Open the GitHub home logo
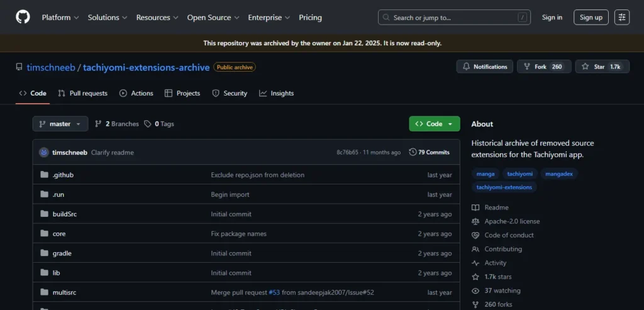The image size is (644, 310). (23, 17)
